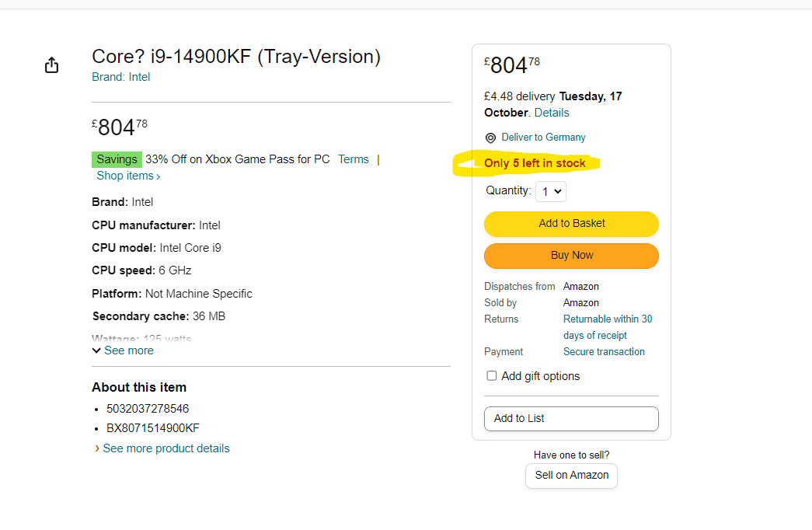This screenshot has height=530, width=812.
Task: Open the Brand: Intel link
Action: 121,77
